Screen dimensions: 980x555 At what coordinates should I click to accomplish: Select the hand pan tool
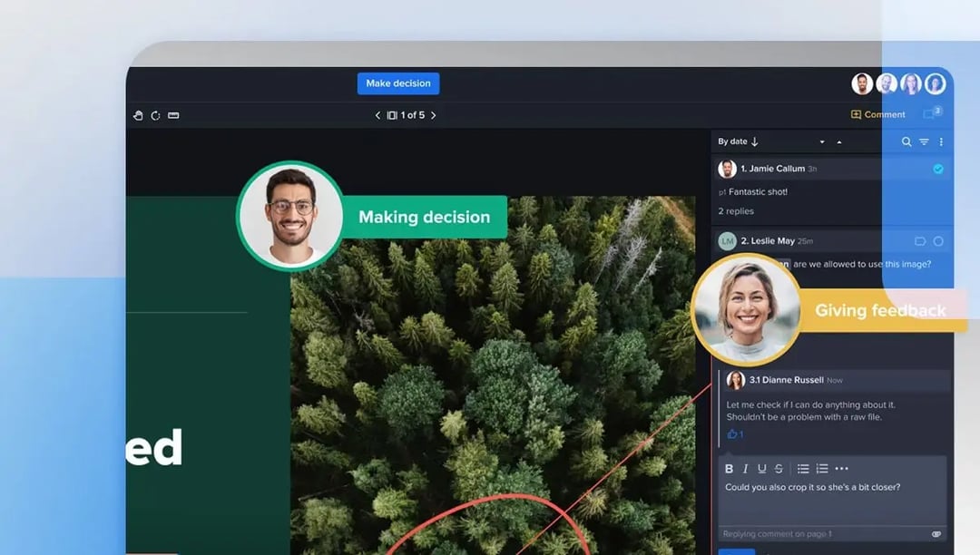click(x=139, y=115)
